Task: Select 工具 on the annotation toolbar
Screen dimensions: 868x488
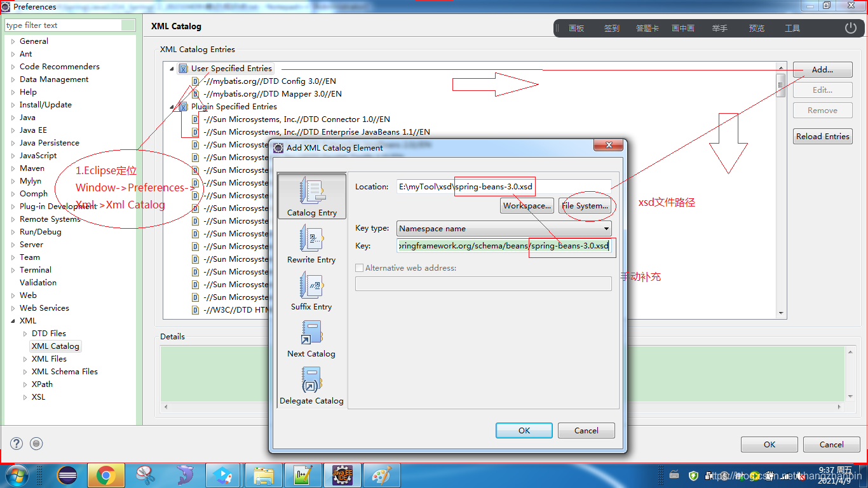Action: pos(792,27)
